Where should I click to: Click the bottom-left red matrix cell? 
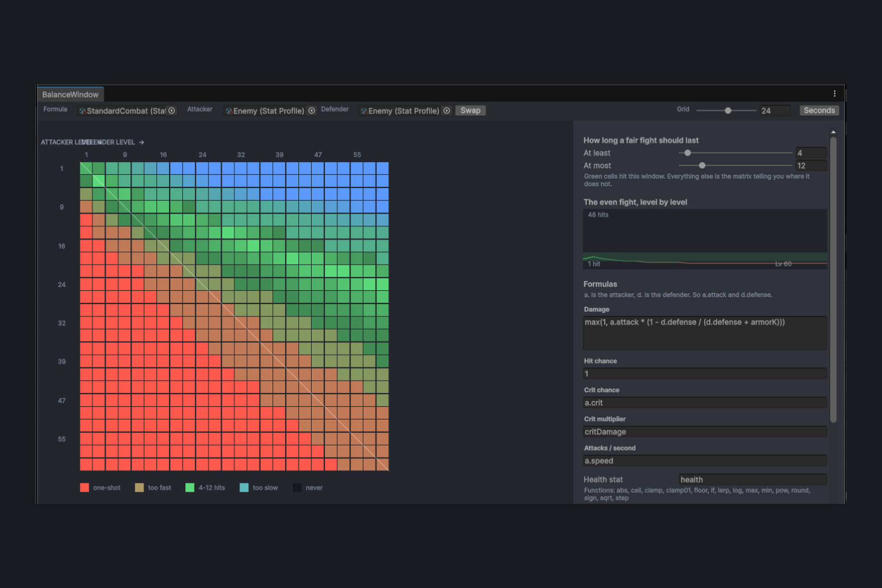(86, 465)
